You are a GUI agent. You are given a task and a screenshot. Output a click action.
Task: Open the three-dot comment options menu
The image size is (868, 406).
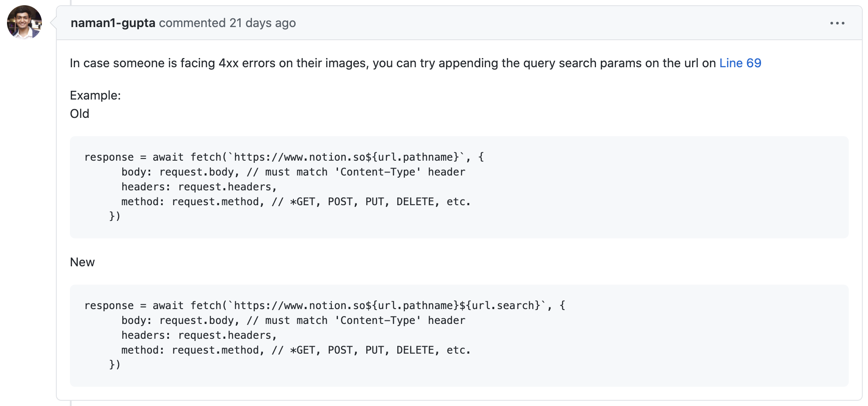[x=837, y=23]
